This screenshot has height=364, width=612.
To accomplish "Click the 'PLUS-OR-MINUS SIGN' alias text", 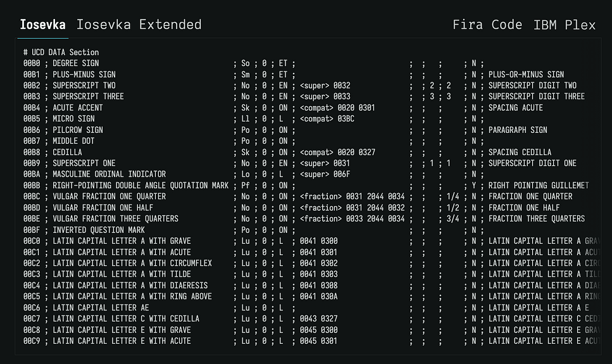I will [x=526, y=75].
